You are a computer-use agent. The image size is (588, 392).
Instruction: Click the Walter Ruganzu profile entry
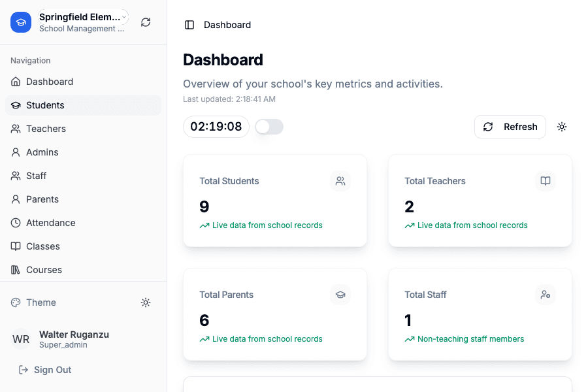pyautogui.click(x=74, y=338)
